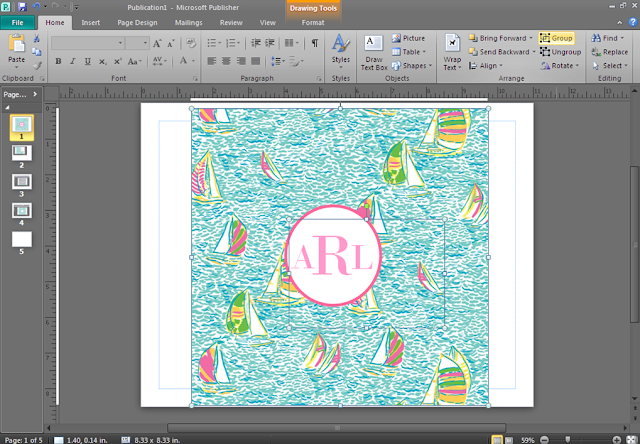Switch to Page Design tab
This screenshot has width=640, height=444.
[137, 22]
